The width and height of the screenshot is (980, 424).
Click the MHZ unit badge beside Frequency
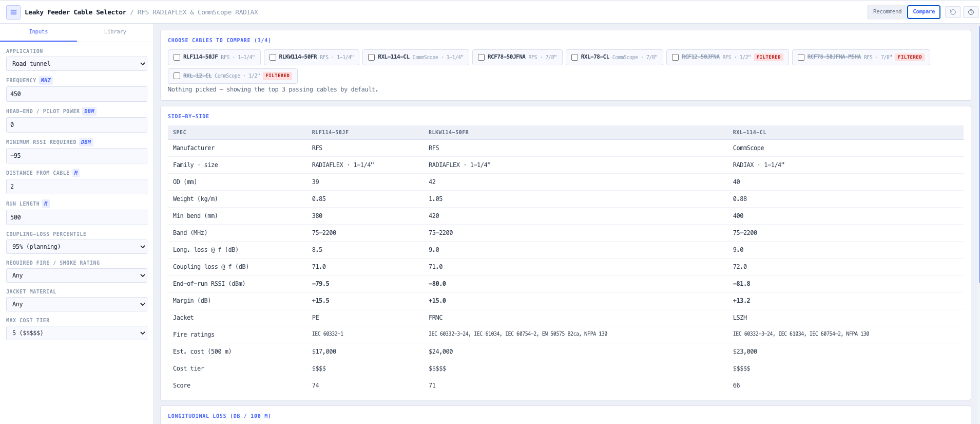46,81
